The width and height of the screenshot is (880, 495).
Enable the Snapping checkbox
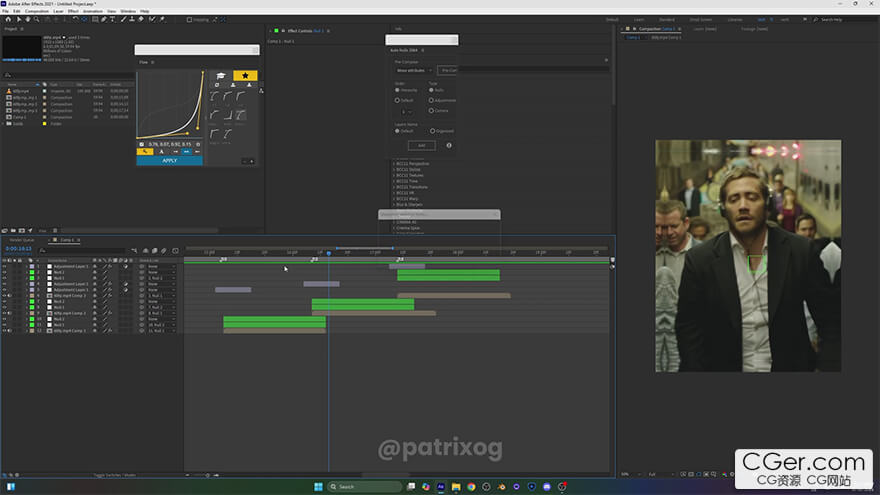pyautogui.click(x=191, y=19)
